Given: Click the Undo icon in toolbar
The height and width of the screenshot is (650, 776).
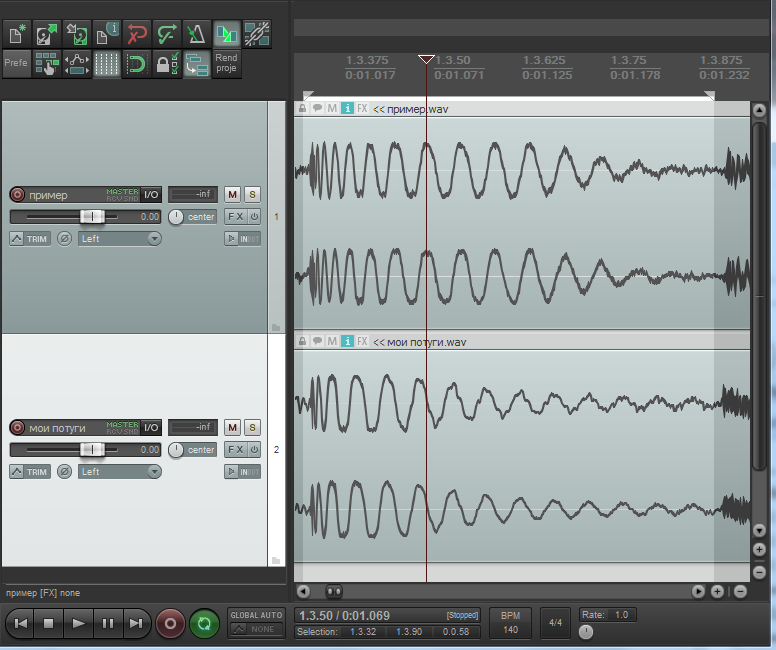Looking at the screenshot, I should coord(137,35).
